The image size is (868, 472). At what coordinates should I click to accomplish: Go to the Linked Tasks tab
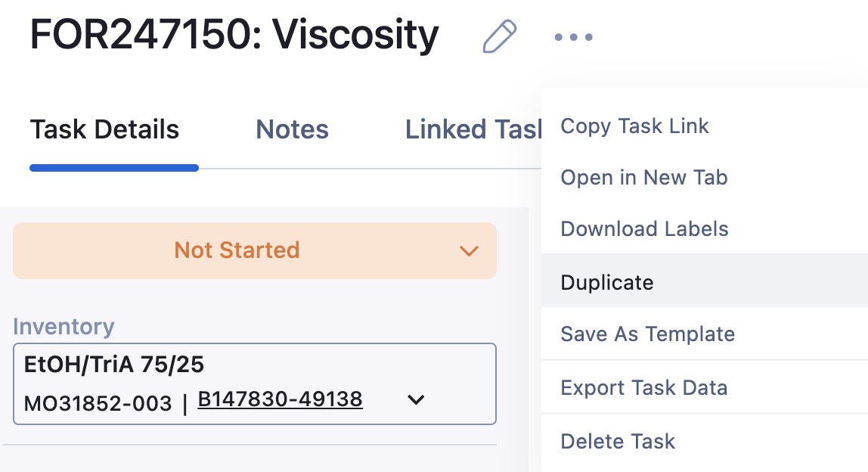pyautogui.click(x=473, y=129)
